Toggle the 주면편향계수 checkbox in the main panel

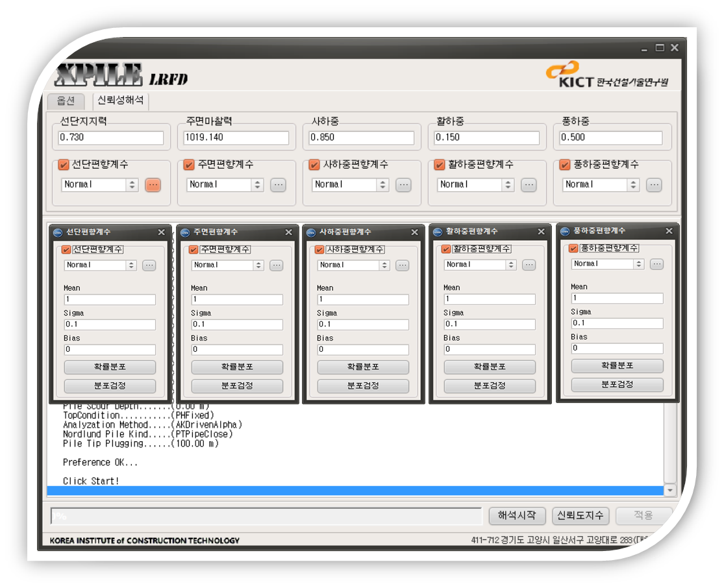189,165
